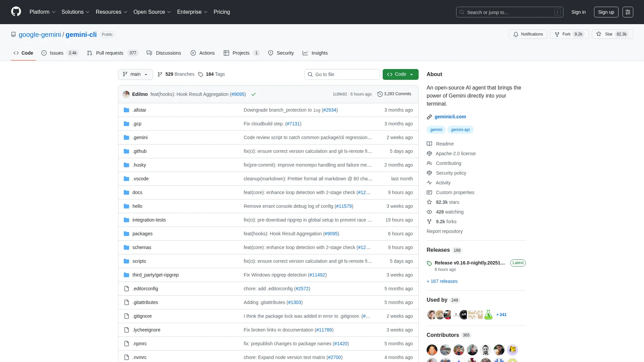Expand the Platform navigation menu
Screen dimensions: 644x362
pos(42,12)
